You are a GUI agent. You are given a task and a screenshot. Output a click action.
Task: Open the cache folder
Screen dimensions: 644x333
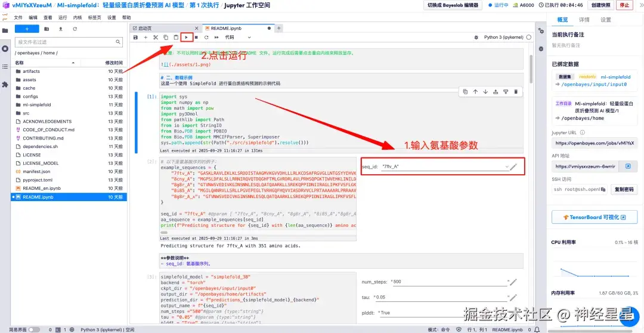69,88
